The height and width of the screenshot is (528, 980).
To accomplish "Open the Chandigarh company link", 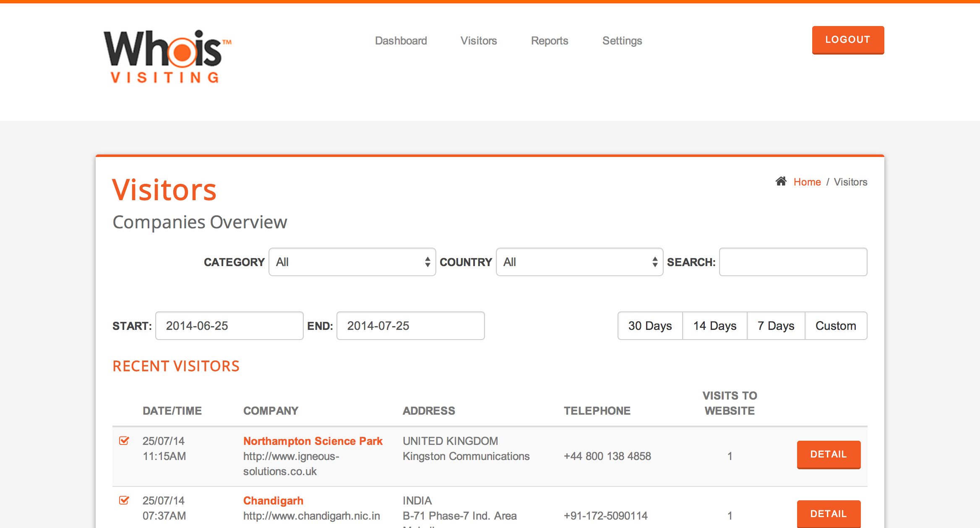I will (273, 501).
